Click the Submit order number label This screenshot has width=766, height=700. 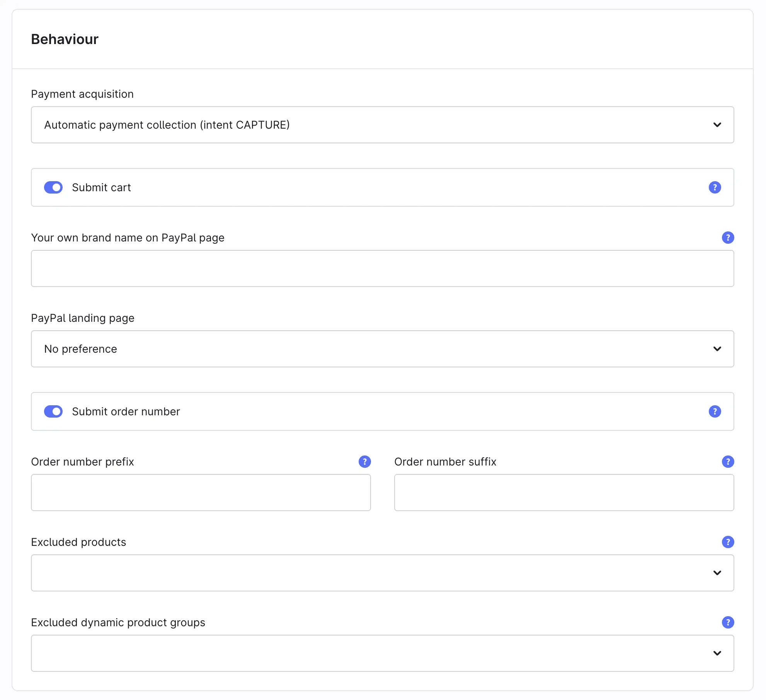126,411
